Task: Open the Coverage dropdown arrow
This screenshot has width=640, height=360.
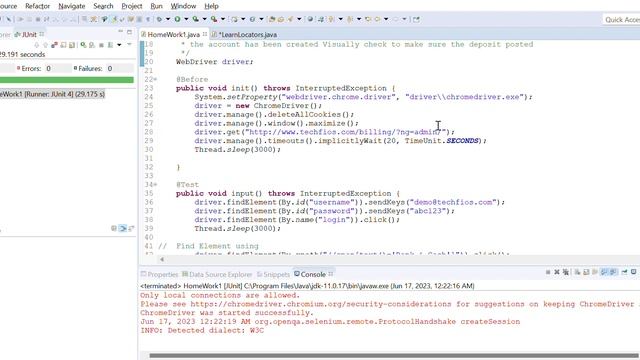Action: tap(204, 19)
